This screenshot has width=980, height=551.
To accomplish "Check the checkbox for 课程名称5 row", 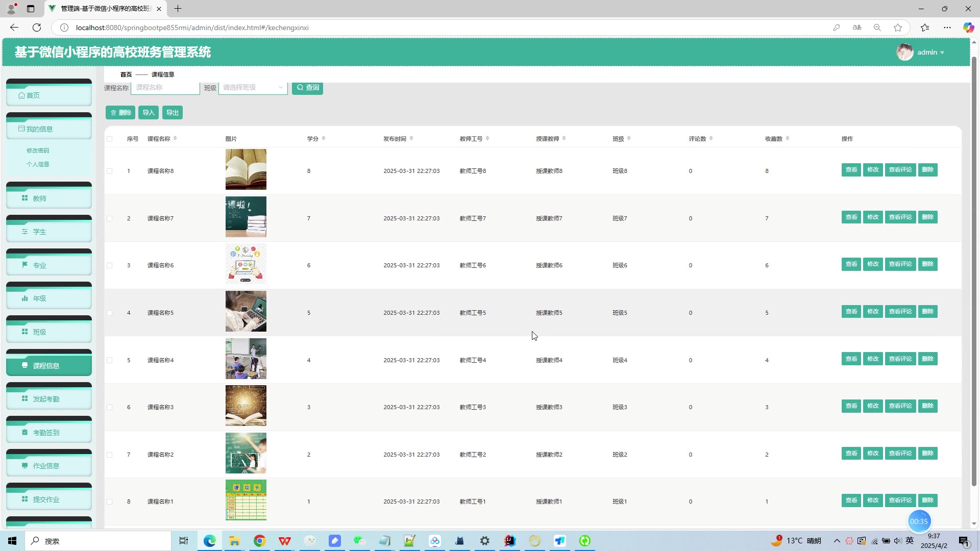I will pyautogui.click(x=110, y=313).
